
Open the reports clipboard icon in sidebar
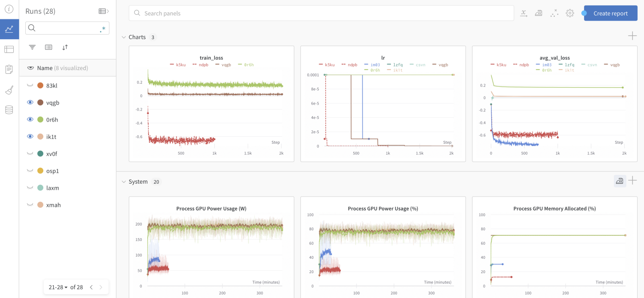click(x=9, y=70)
